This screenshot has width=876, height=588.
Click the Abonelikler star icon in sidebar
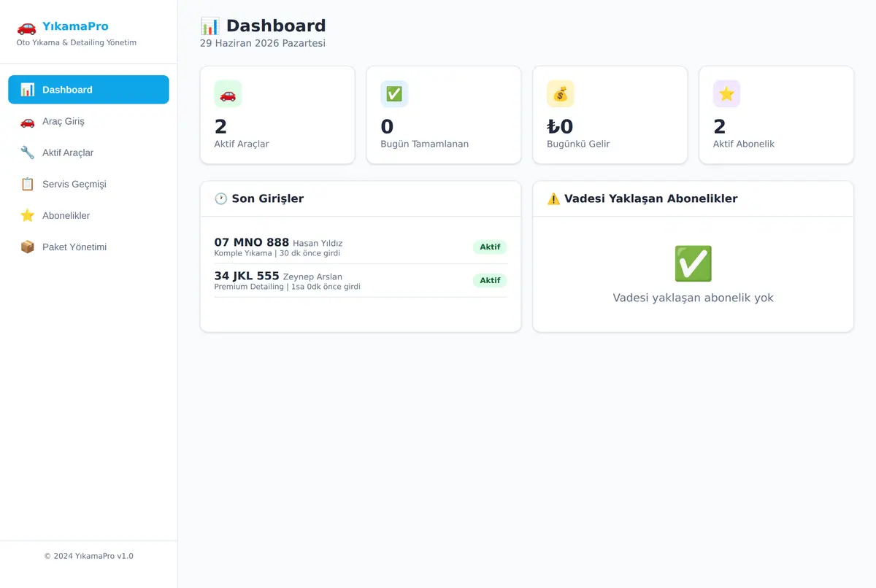pos(28,215)
